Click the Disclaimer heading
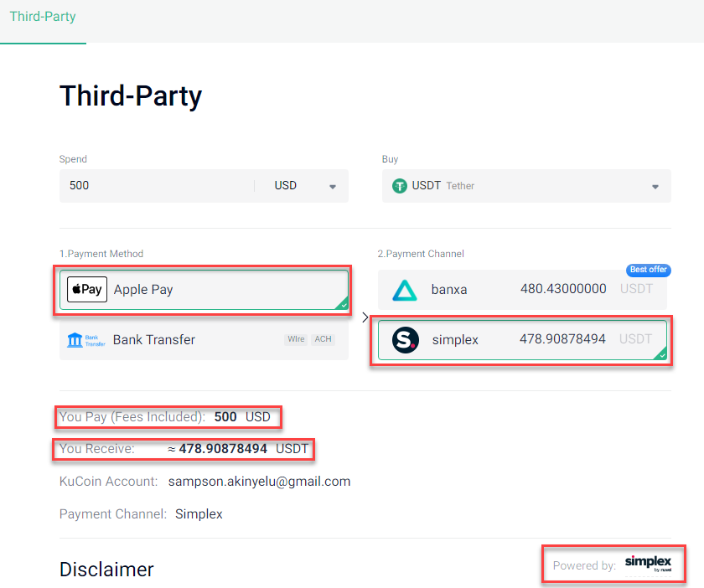Image resolution: width=704 pixels, height=588 pixels. click(107, 570)
